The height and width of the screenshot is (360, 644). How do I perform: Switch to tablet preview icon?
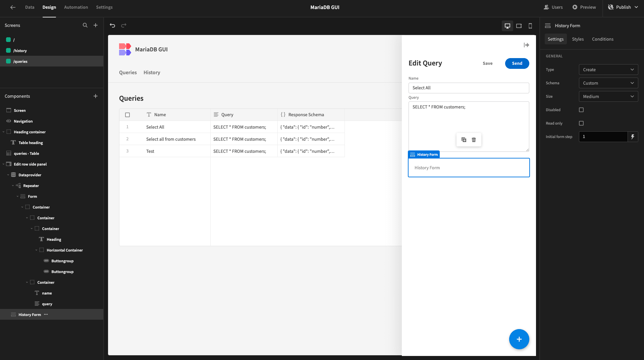click(x=519, y=26)
